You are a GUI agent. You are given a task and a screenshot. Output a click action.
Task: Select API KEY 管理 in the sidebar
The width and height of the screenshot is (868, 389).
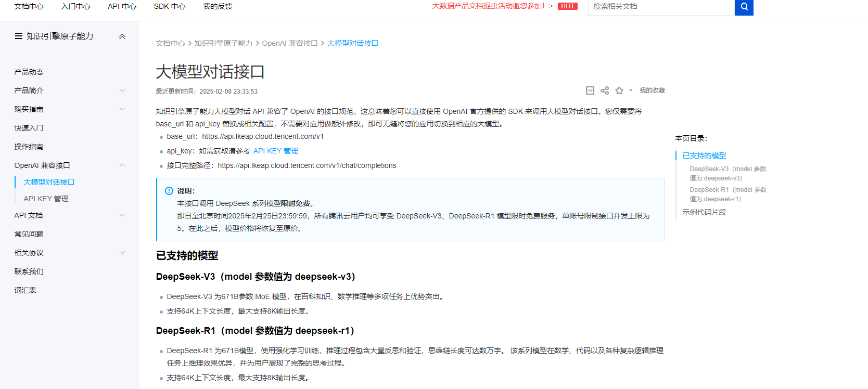pyautogui.click(x=46, y=199)
